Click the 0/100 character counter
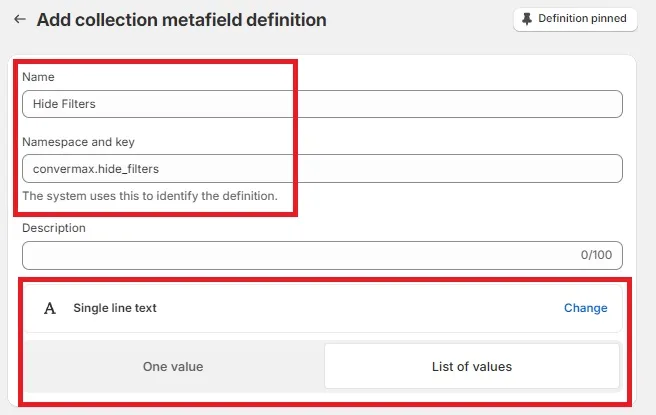The height and width of the screenshot is (415, 656). [x=596, y=255]
